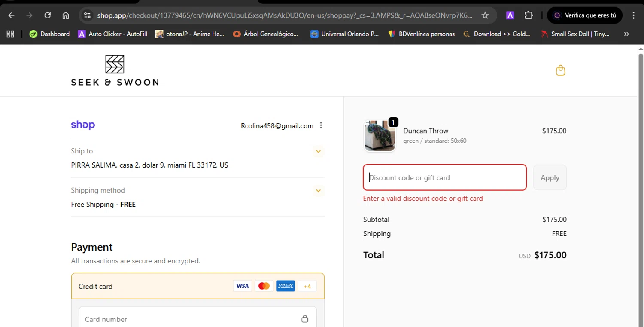644x327 pixels.
Task: Click the Free Shipping · FREE text
Action: (x=103, y=205)
